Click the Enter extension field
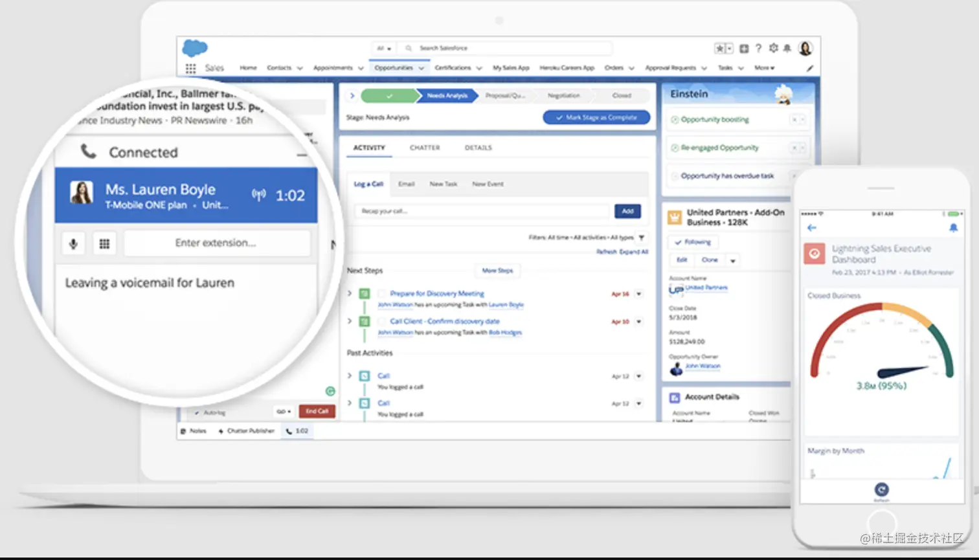Screen dimensions: 979x560 point(216,243)
